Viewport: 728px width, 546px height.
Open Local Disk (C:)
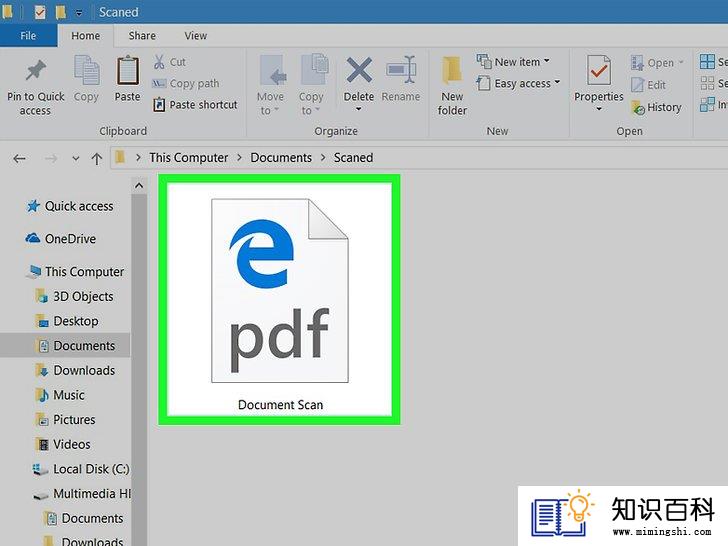pos(81,469)
